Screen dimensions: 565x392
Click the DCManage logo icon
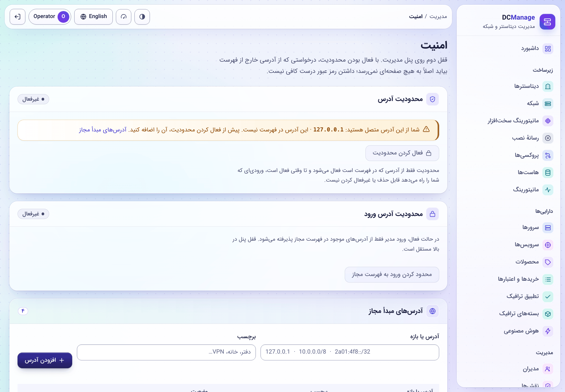[547, 22]
